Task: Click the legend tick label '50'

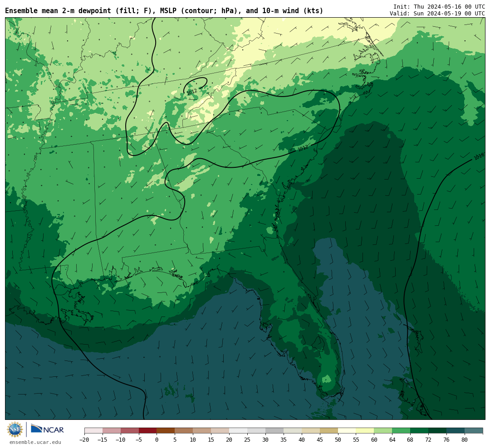Action: pyautogui.click(x=338, y=440)
